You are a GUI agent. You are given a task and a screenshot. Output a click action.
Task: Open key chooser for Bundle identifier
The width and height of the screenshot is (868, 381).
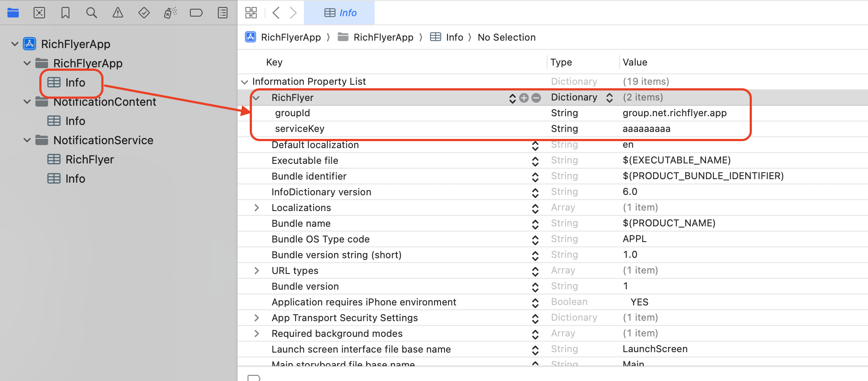pyautogui.click(x=535, y=177)
